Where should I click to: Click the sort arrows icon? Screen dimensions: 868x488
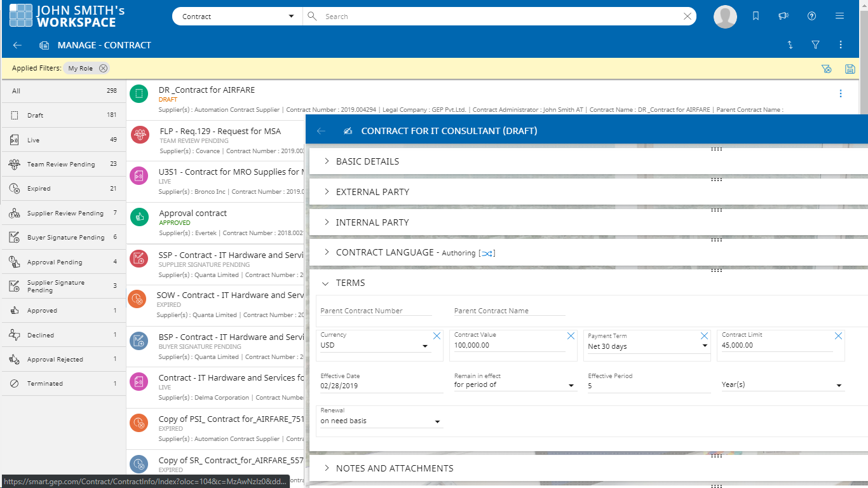[x=790, y=45]
